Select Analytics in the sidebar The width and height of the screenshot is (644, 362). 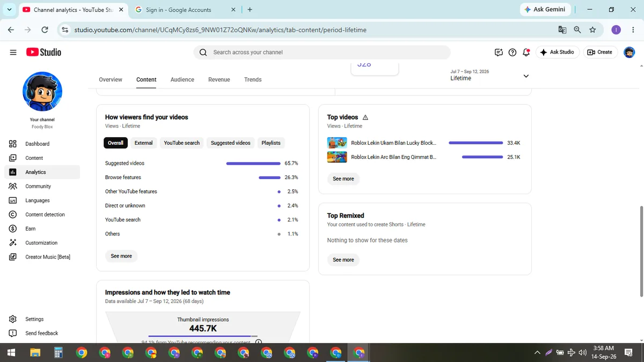(42, 172)
